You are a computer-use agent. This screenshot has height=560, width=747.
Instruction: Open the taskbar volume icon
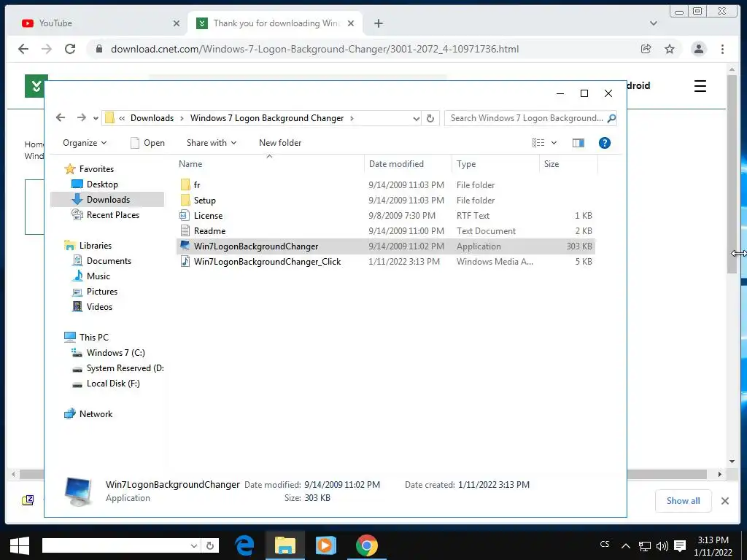click(x=662, y=546)
